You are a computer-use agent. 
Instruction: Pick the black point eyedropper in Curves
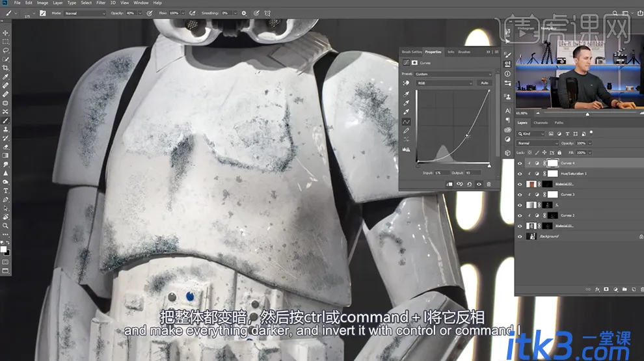(x=406, y=94)
